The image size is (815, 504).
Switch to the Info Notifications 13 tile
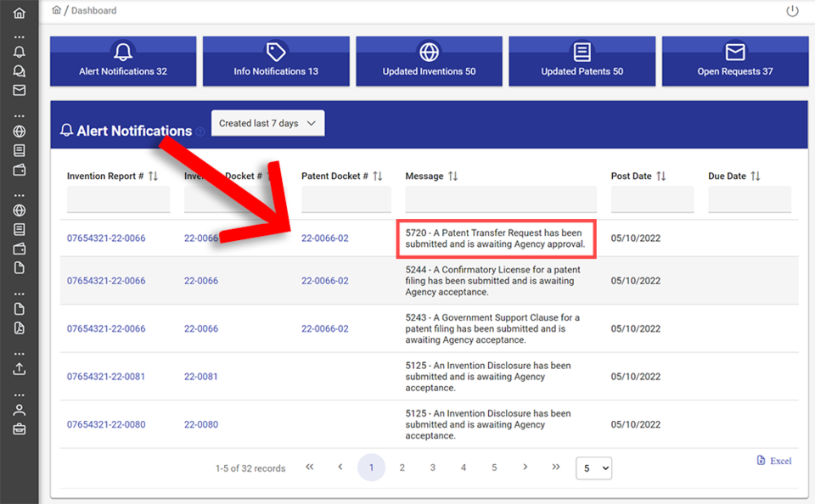point(276,61)
